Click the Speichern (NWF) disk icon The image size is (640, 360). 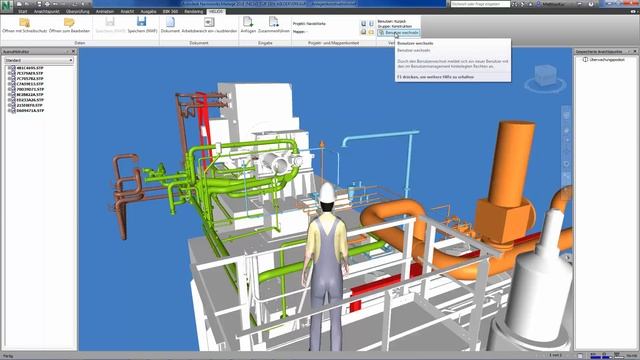coord(142,22)
